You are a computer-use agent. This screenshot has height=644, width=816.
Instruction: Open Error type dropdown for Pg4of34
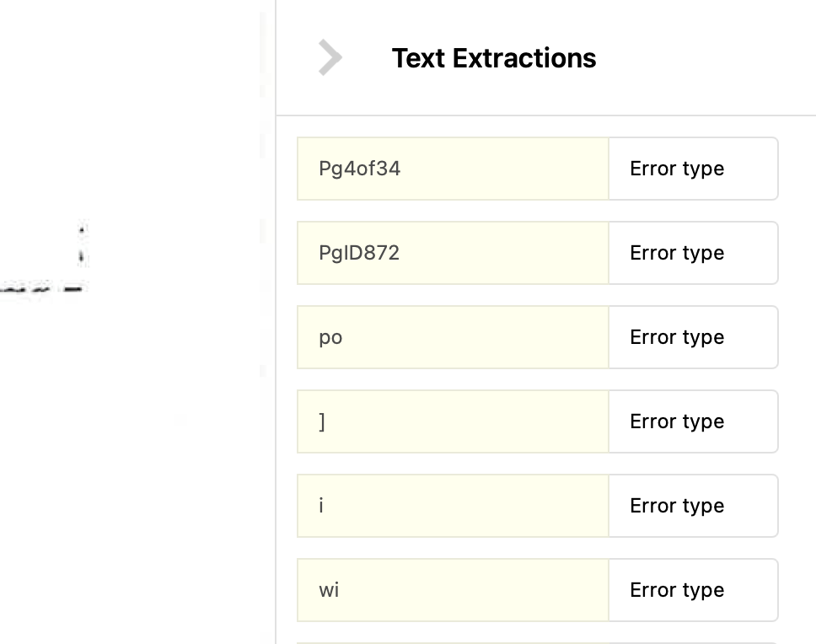693,169
